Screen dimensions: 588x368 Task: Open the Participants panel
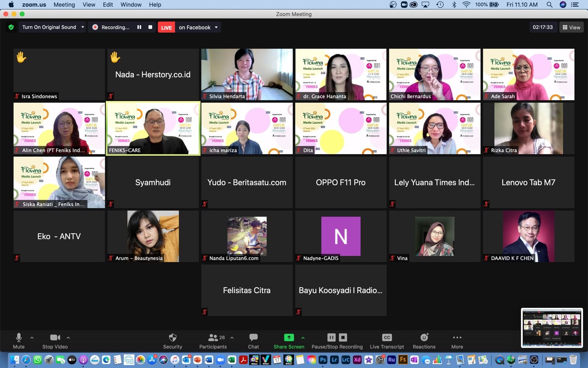[x=213, y=338]
